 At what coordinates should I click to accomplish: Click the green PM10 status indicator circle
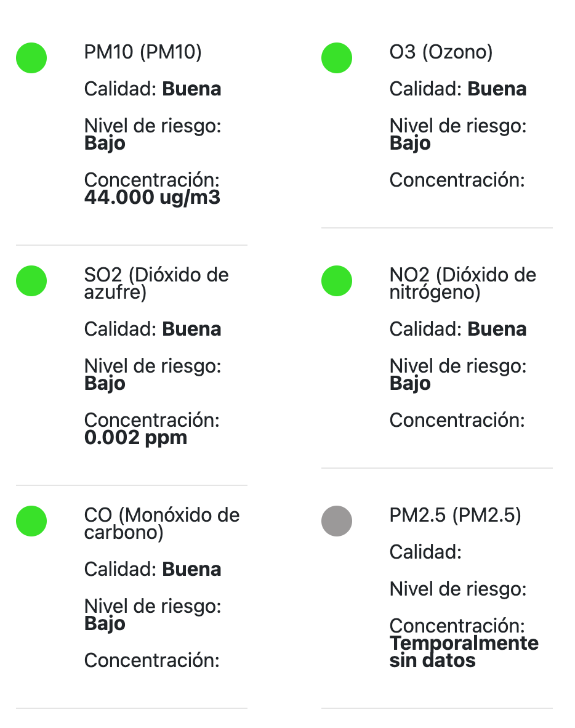[31, 58]
